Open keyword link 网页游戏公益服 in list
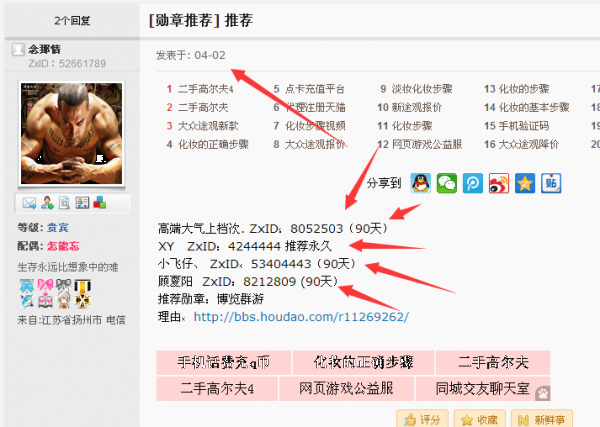The image size is (600, 427). 427,144
